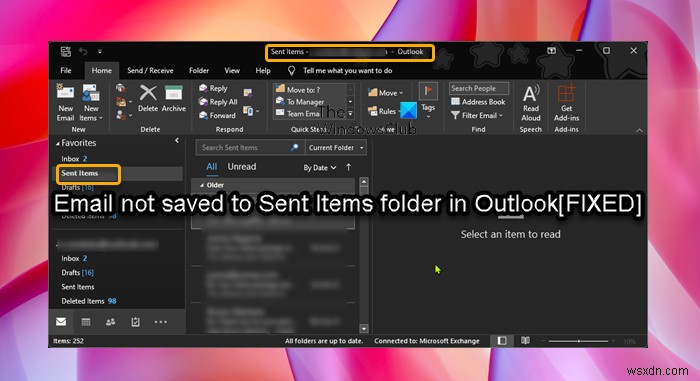Switch to Tasks view
The image size is (700, 381).
click(x=135, y=322)
